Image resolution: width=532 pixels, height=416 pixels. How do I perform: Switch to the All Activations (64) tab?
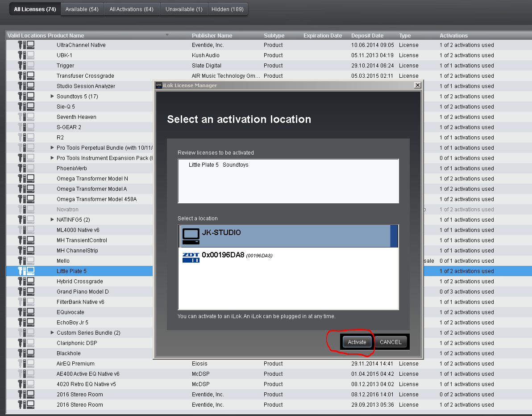point(131,9)
